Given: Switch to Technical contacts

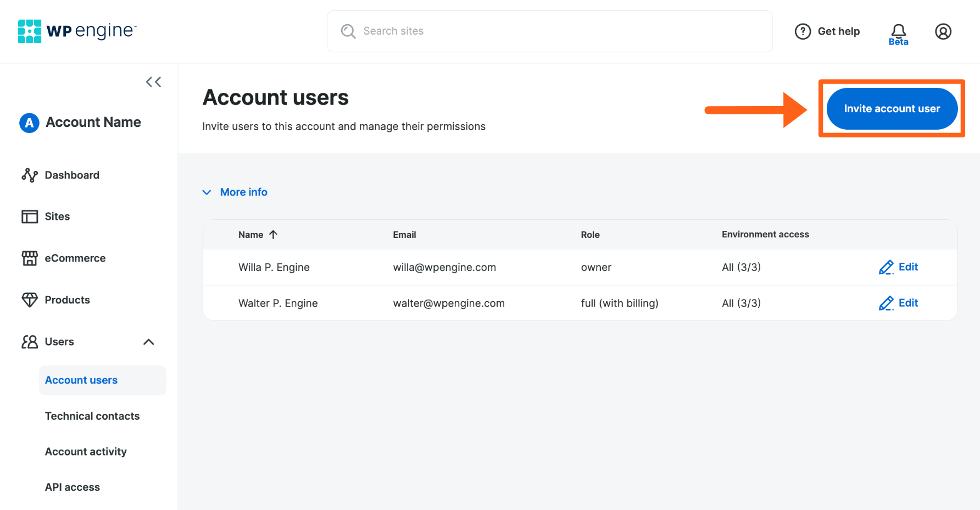Looking at the screenshot, I should pos(92,416).
